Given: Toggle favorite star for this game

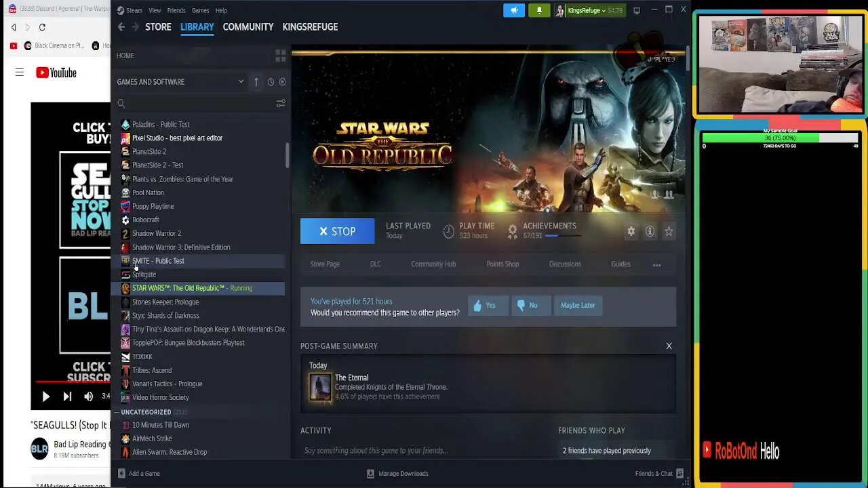Looking at the screenshot, I should pyautogui.click(x=669, y=231).
